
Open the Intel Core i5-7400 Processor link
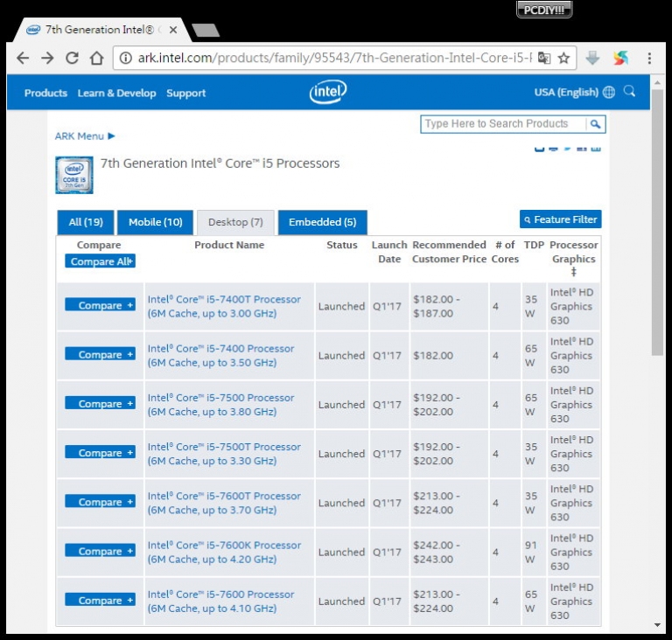(x=220, y=356)
